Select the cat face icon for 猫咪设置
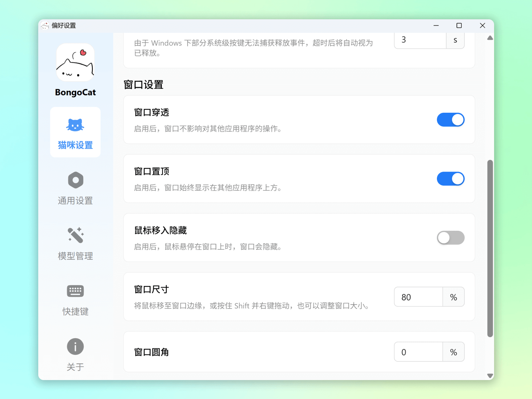 point(75,125)
